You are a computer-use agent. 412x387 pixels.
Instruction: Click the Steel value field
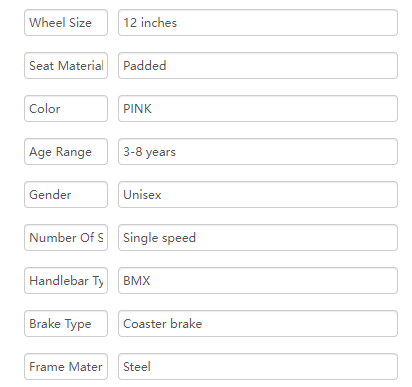[x=258, y=367]
